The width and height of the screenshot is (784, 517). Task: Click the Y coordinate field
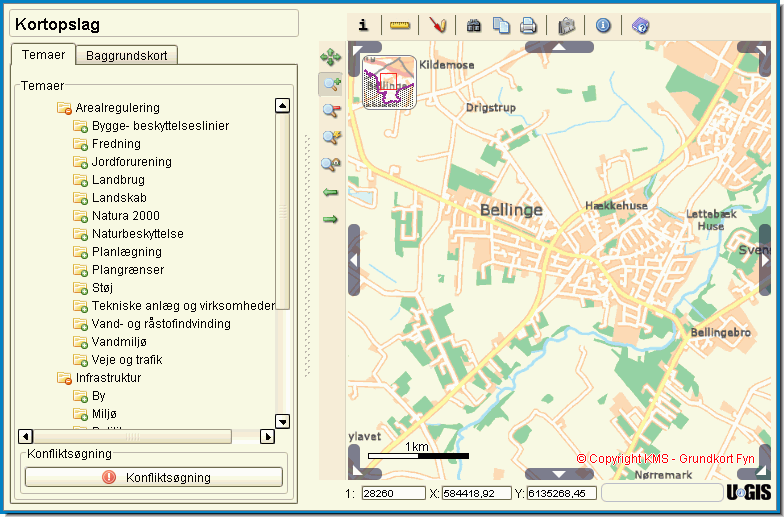pyautogui.click(x=562, y=494)
